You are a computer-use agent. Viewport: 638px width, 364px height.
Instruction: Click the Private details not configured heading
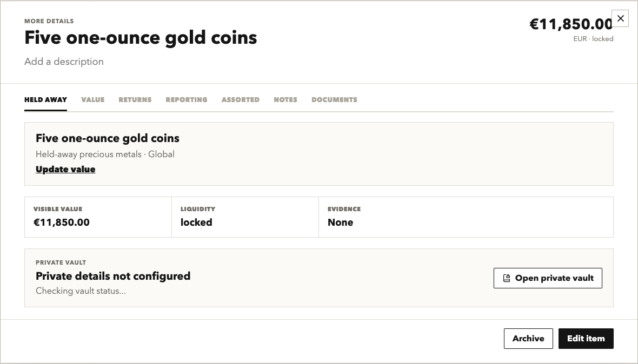pyautogui.click(x=113, y=277)
